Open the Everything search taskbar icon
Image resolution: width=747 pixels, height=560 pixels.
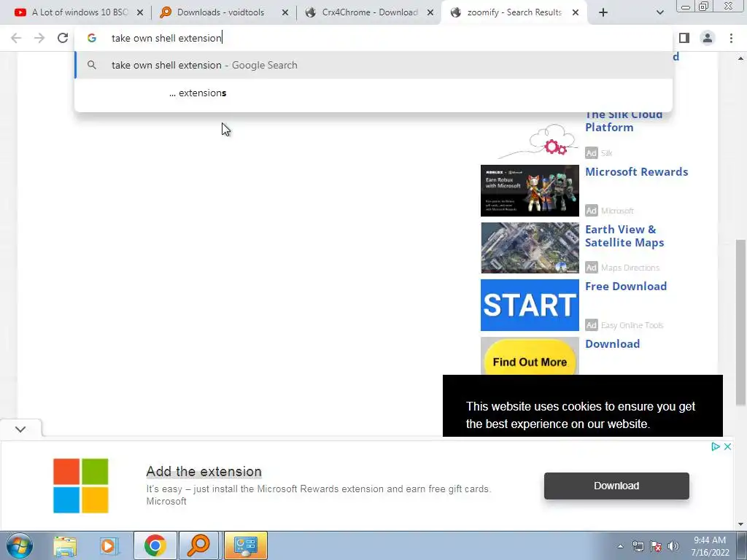click(198, 545)
